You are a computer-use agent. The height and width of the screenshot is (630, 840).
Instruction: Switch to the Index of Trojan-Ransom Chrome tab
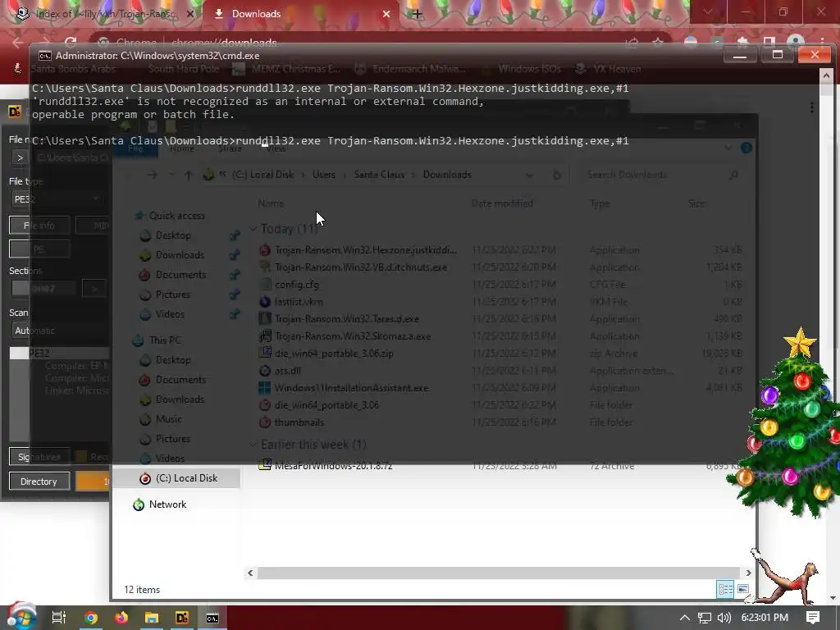tap(104, 14)
